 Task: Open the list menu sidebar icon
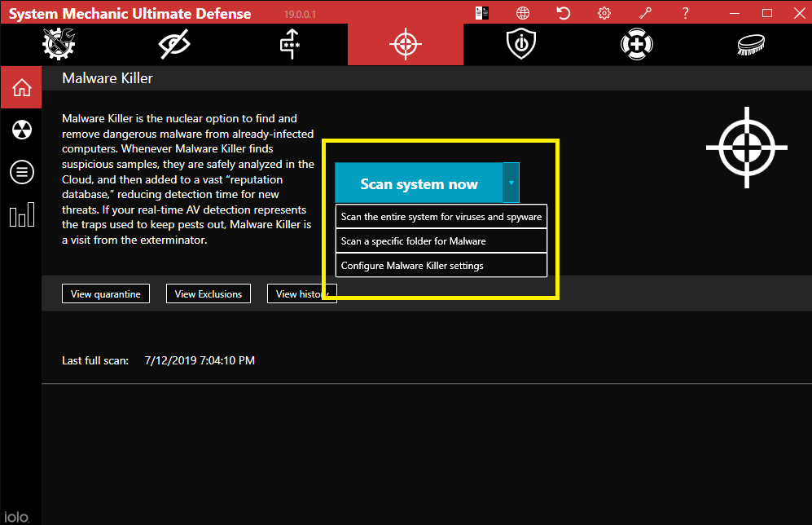coord(22,172)
